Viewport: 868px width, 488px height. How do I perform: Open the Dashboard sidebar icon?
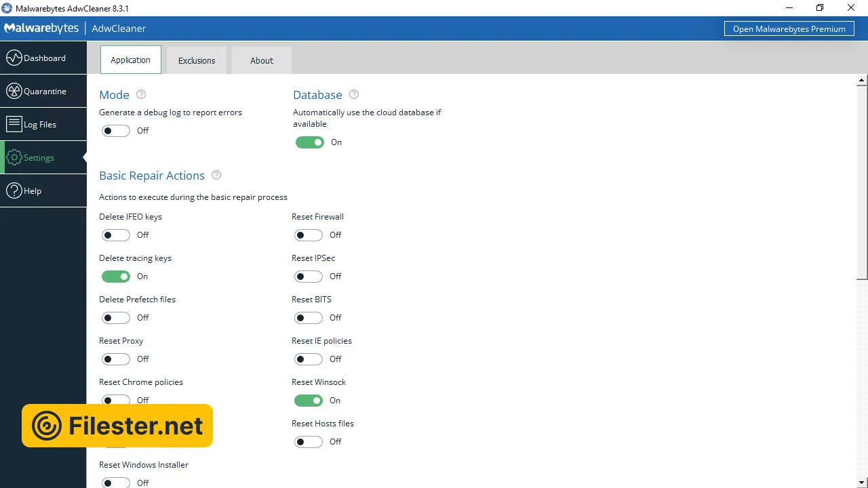pyautogui.click(x=14, y=58)
